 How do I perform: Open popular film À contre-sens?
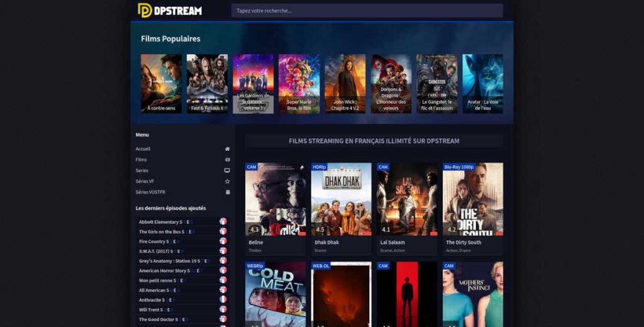(161, 84)
